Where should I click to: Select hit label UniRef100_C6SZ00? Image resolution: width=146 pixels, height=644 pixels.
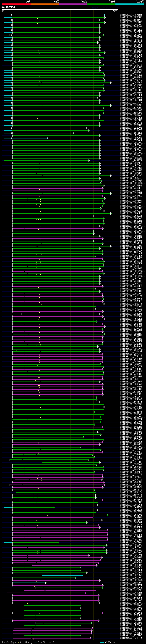(x=131, y=35)
